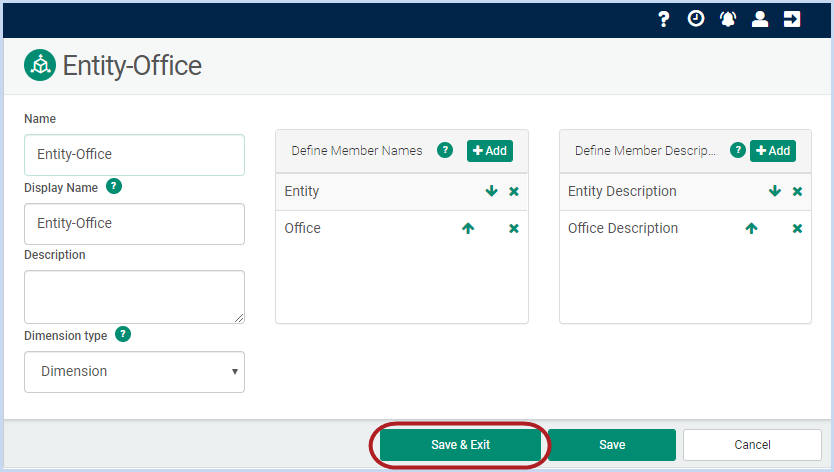Move Office member name up
This screenshot has height=472, width=834.
468,228
